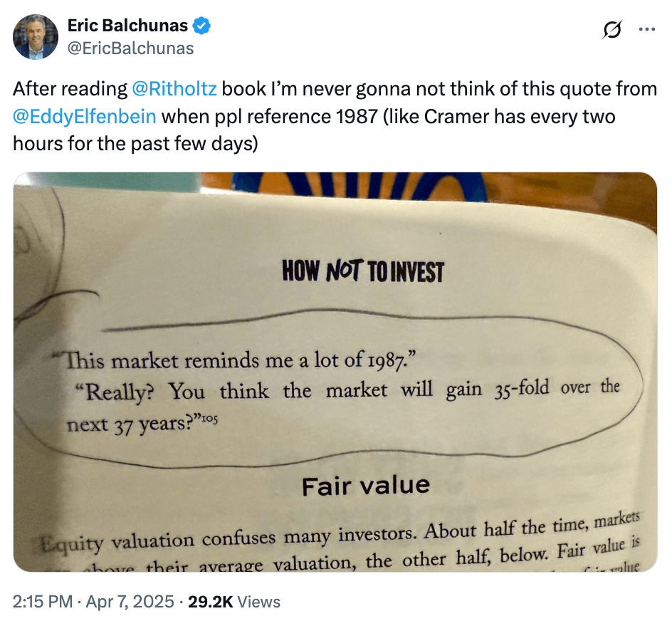Viewport: 672px width, 621px height.
Task: Click the 2:15 PM timestamp
Action: [x=43, y=602]
